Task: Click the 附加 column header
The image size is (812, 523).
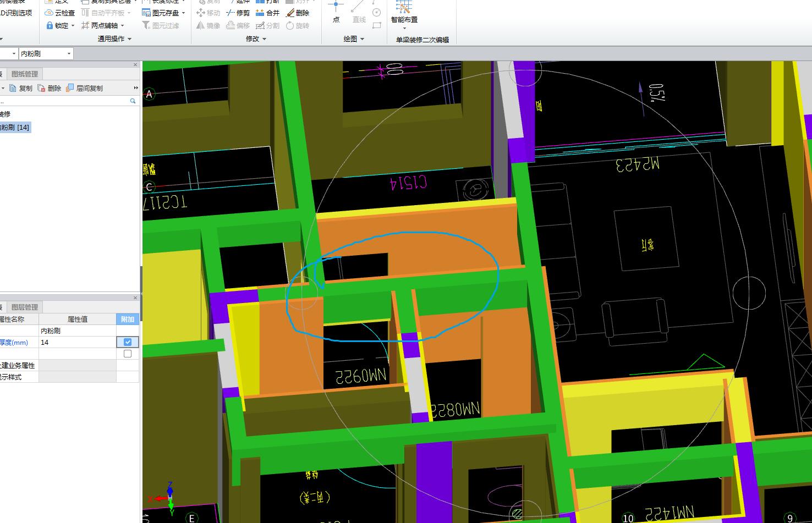Action: [x=128, y=319]
